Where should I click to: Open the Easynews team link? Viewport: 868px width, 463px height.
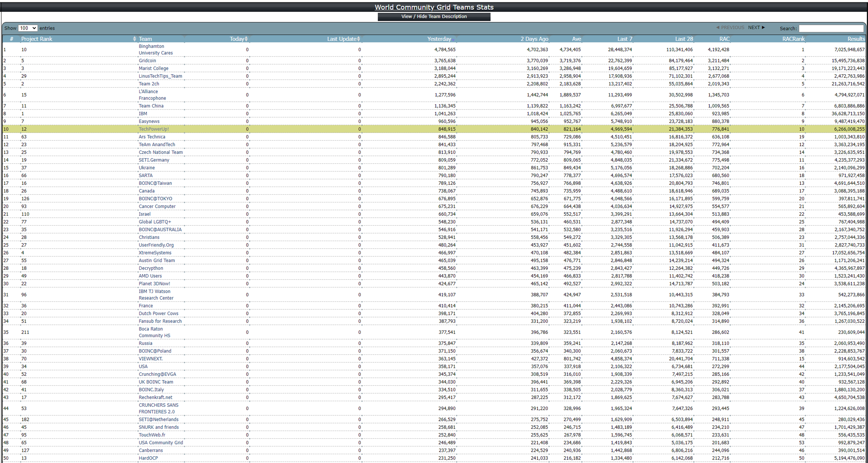[149, 122]
